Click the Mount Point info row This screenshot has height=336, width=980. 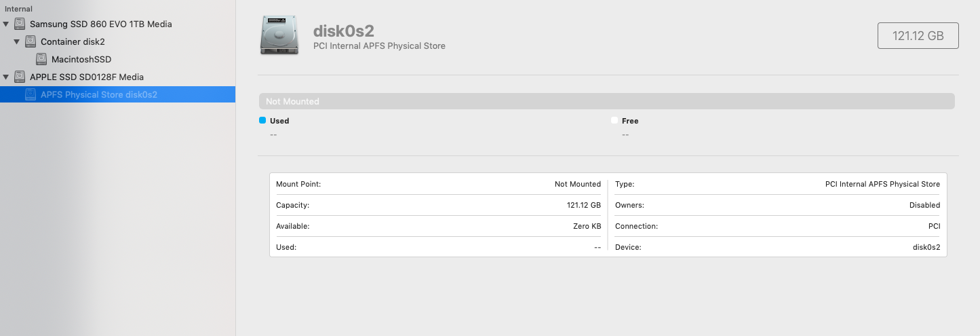pos(438,184)
